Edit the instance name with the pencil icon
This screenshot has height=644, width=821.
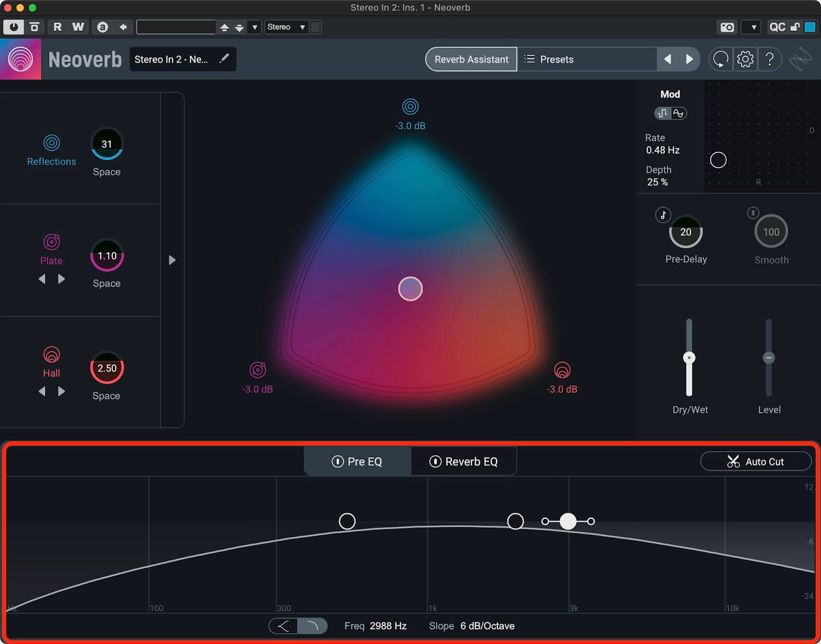pyautogui.click(x=224, y=59)
